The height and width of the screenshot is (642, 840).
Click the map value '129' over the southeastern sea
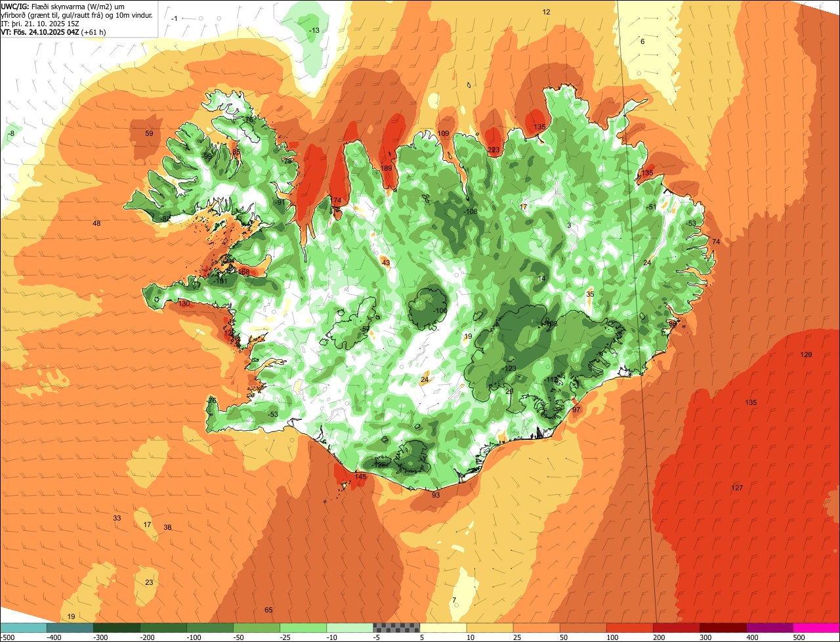click(x=806, y=355)
